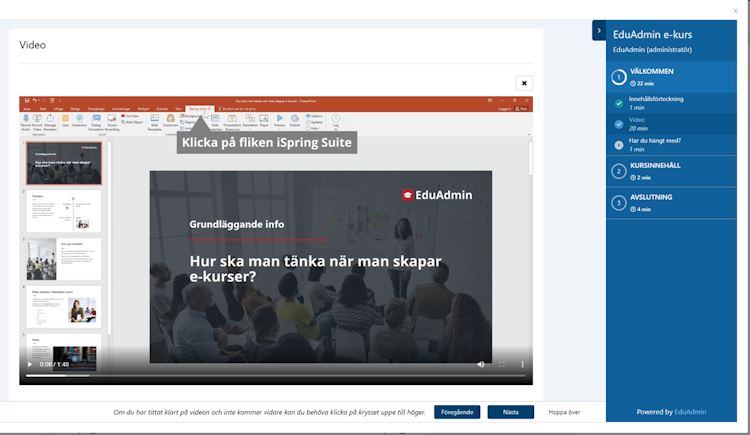
Task: Expand the KURSINNEHÅLL section
Action: (x=671, y=171)
